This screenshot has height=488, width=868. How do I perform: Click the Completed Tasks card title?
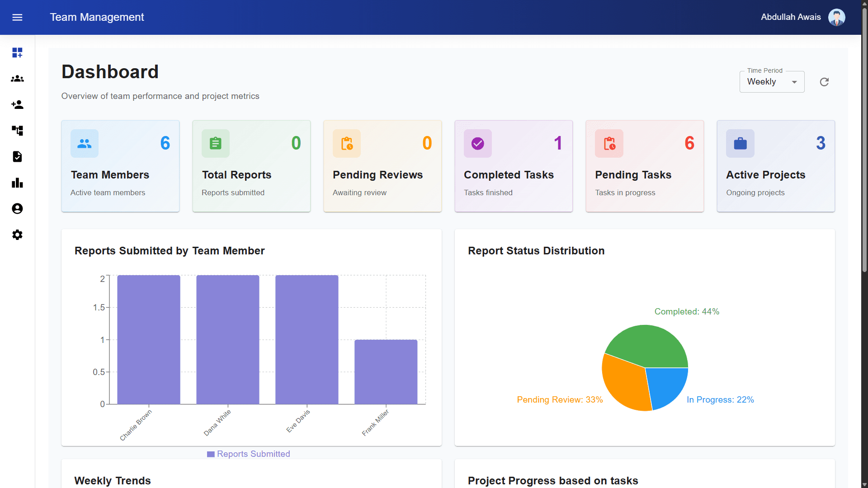coord(509,175)
